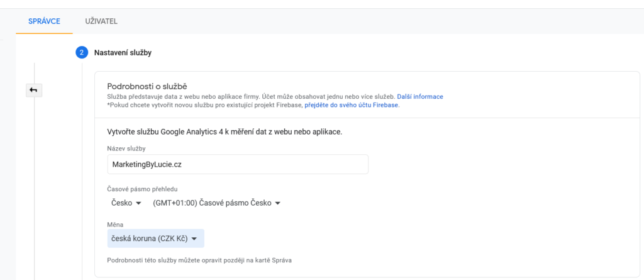Click the caret arrow after Časové pásmo Česko
This screenshot has width=644, height=280.
click(x=277, y=203)
